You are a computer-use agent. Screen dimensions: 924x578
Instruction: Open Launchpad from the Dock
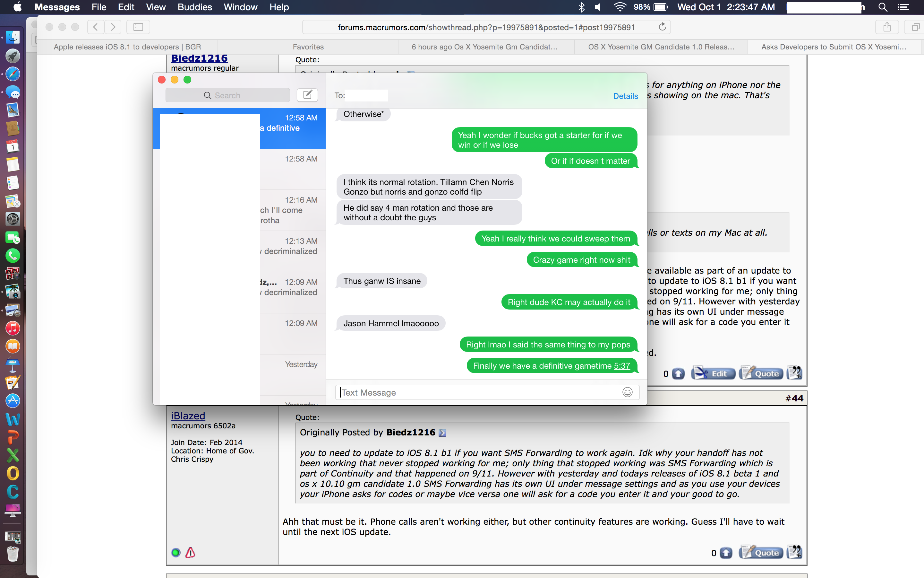coord(13,56)
